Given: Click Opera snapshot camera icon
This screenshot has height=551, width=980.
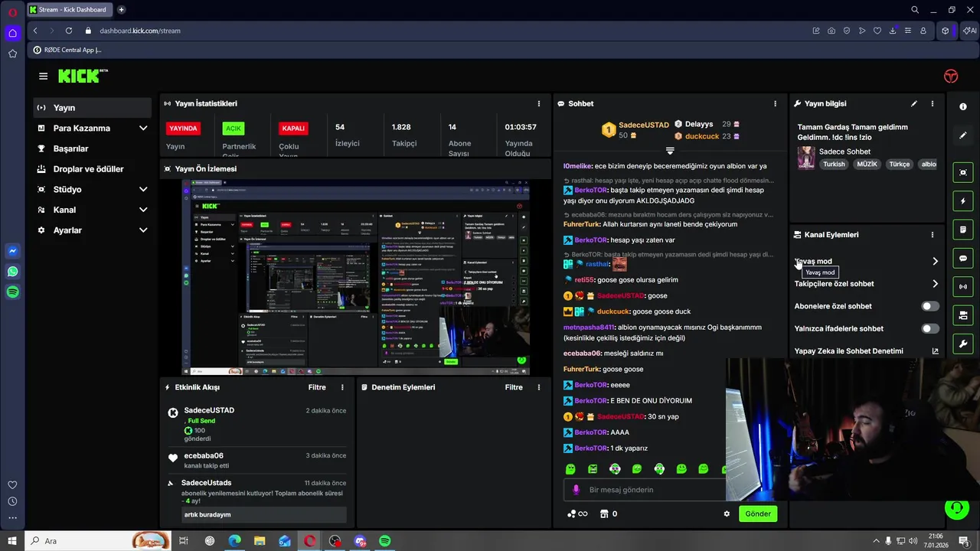Looking at the screenshot, I should (831, 31).
